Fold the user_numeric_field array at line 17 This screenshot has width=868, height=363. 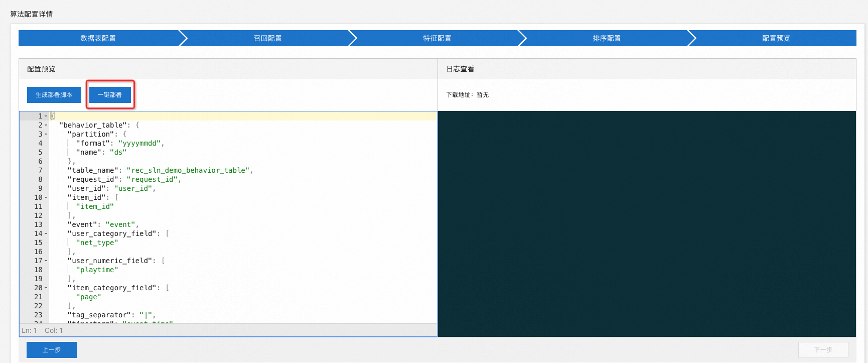coord(46,261)
